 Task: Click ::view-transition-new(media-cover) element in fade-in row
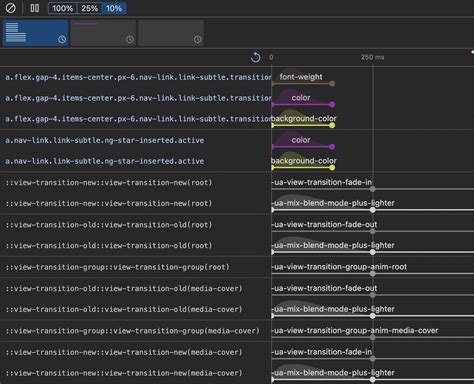pyautogui.click(x=124, y=352)
